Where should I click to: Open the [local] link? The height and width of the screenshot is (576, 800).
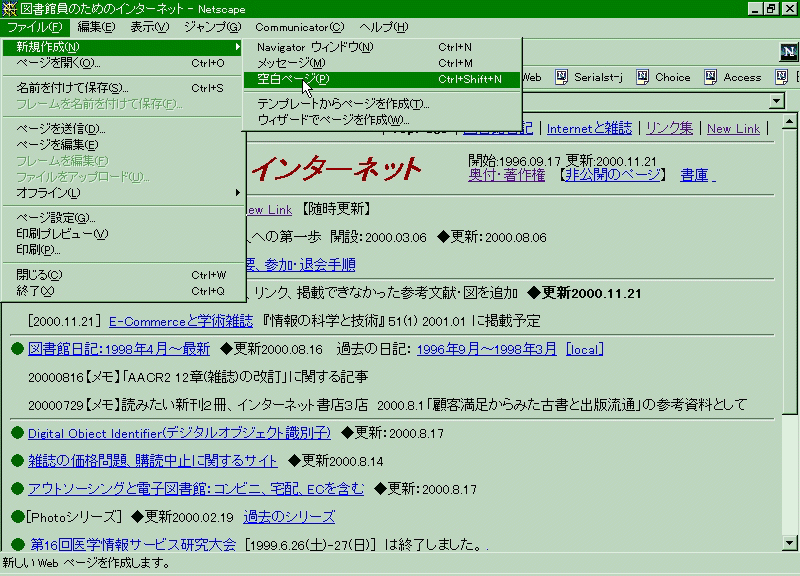coord(585,349)
